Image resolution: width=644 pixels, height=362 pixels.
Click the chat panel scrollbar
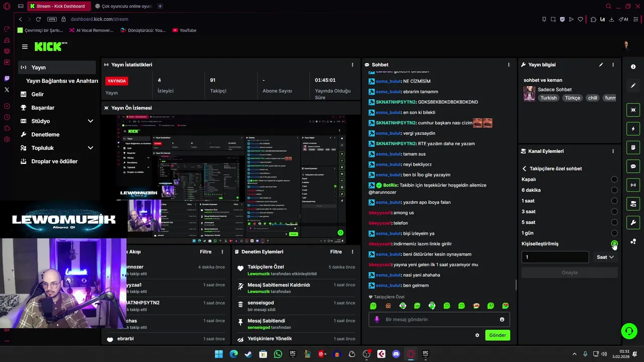click(x=516, y=285)
